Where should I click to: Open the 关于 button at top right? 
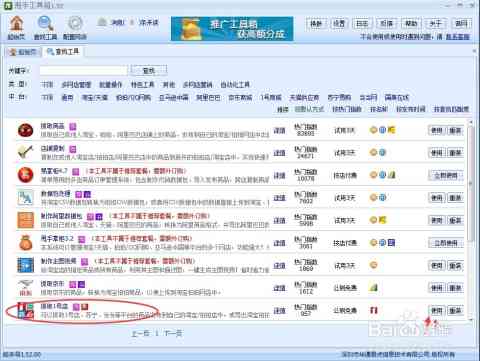[x=435, y=23]
